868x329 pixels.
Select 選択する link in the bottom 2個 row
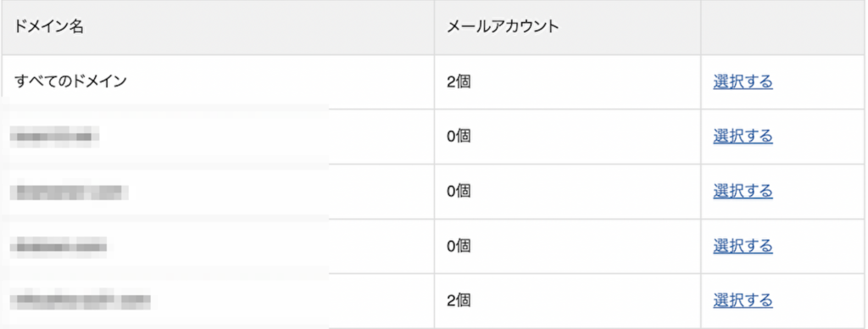[x=743, y=301]
